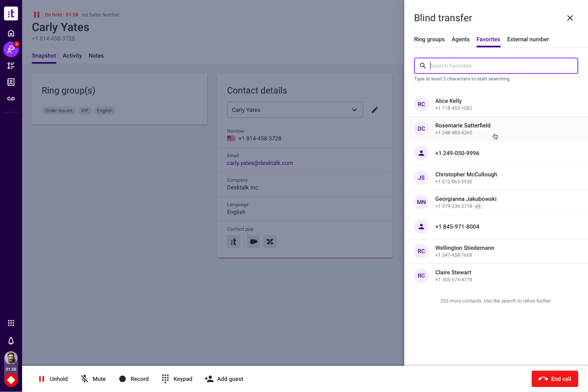Unhold the current call
The width and height of the screenshot is (588, 392).
pos(53,379)
